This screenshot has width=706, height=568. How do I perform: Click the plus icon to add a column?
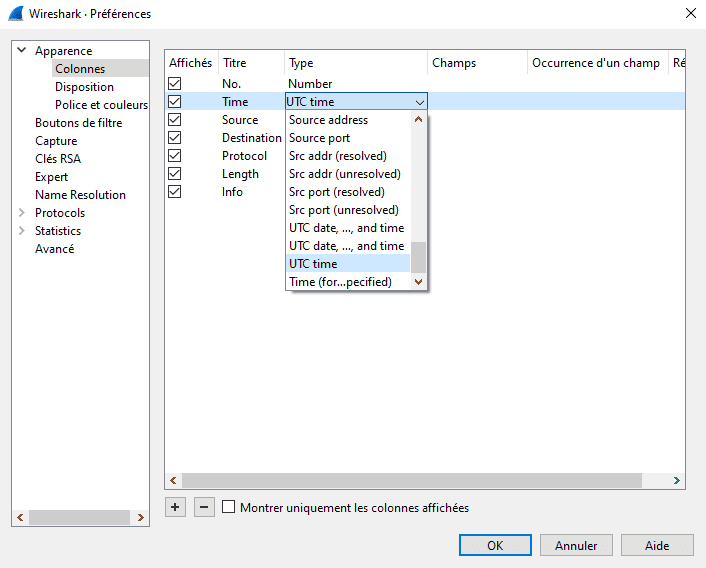[175, 507]
